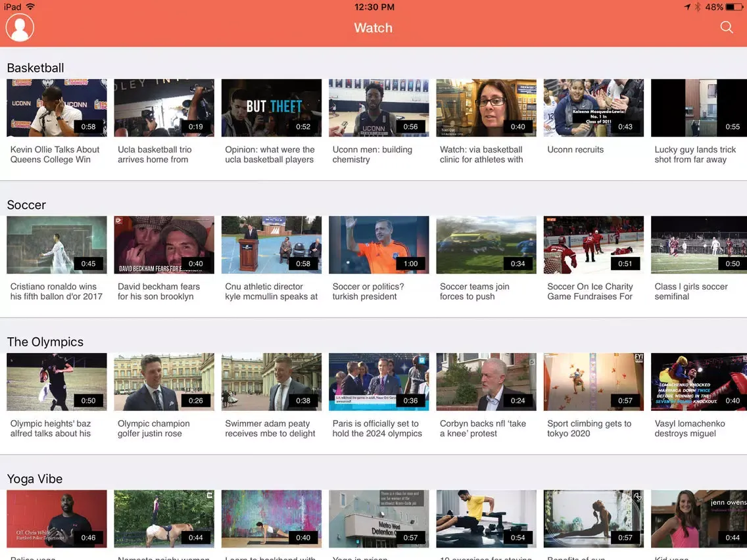Open Corbyn backs nfl protest thumbnail
The width and height of the screenshot is (747, 560).
point(487,382)
